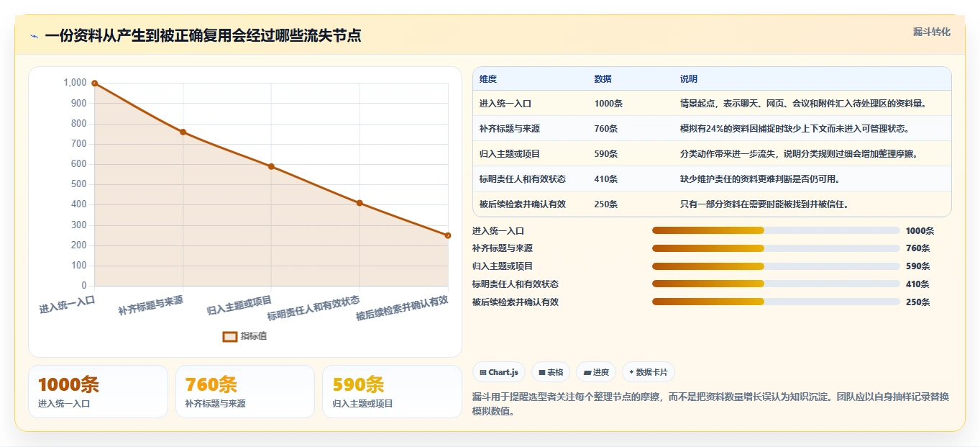Click the description starting 模拟有24%的资料
Screen dimensions: 980x447
click(794, 129)
